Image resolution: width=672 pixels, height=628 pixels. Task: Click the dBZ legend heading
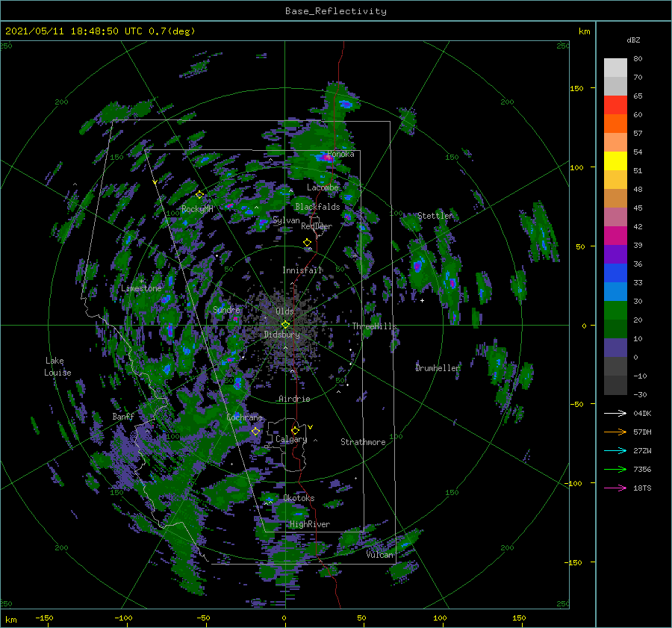tap(633, 40)
